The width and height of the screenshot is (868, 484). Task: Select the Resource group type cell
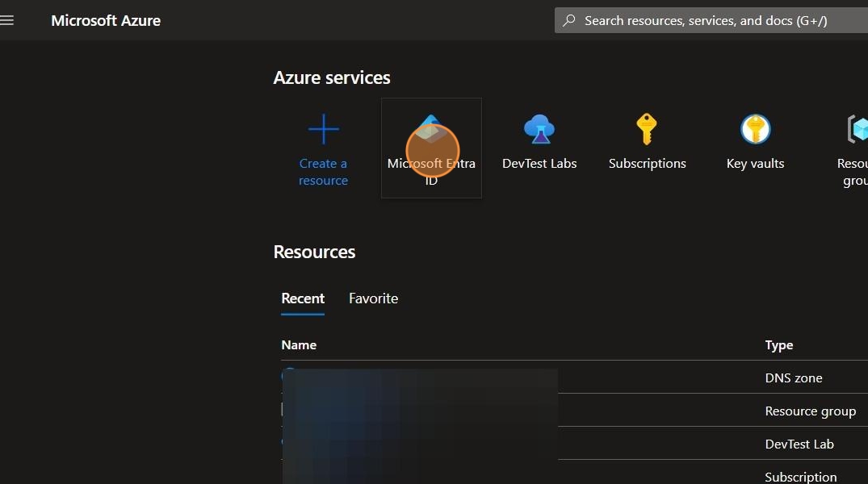pyautogui.click(x=811, y=411)
